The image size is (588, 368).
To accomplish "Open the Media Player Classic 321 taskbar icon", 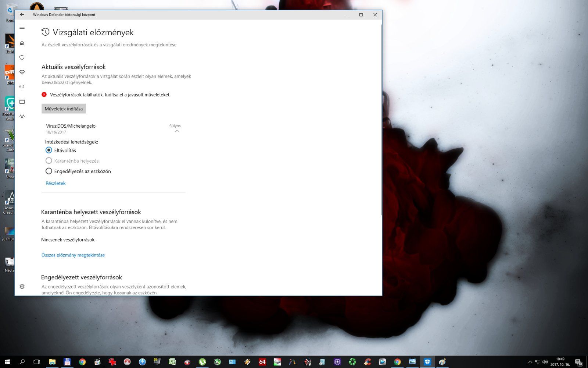I will (x=97, y=362).
